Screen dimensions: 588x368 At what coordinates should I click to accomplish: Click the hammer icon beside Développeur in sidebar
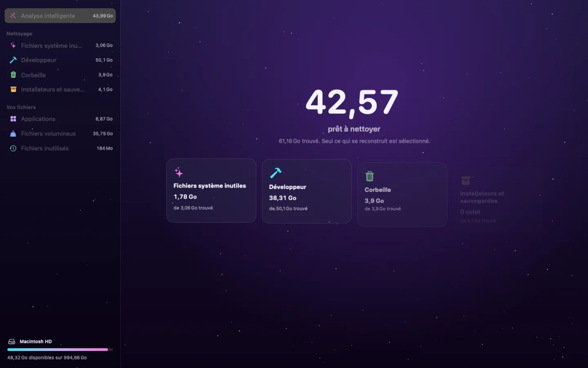coord(13,60)
